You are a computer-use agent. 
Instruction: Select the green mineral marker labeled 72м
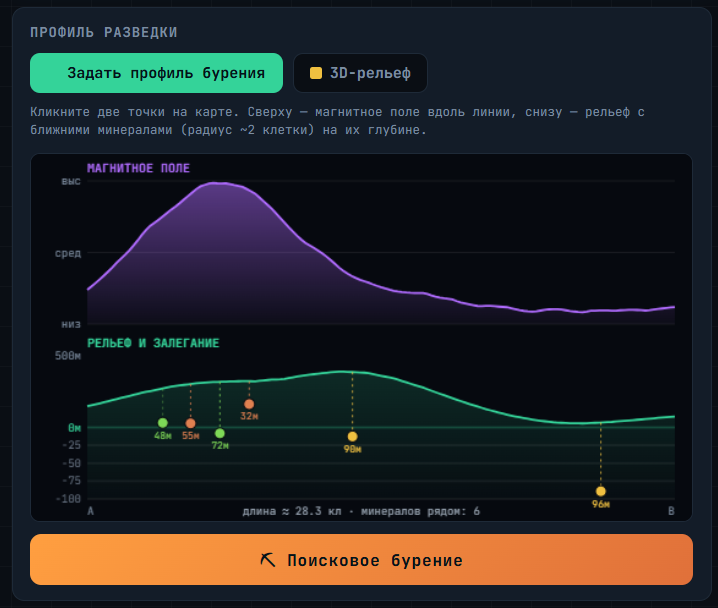pyautogui.click(x=220, y=433)
